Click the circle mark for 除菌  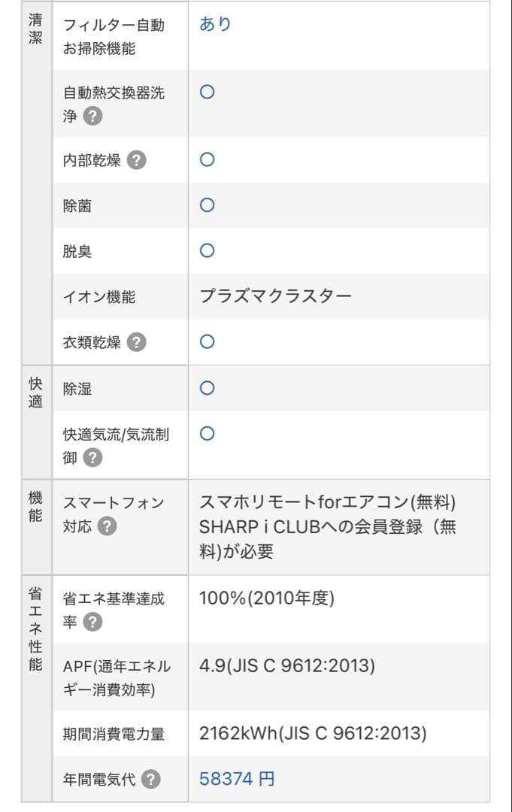coord(208,205)
